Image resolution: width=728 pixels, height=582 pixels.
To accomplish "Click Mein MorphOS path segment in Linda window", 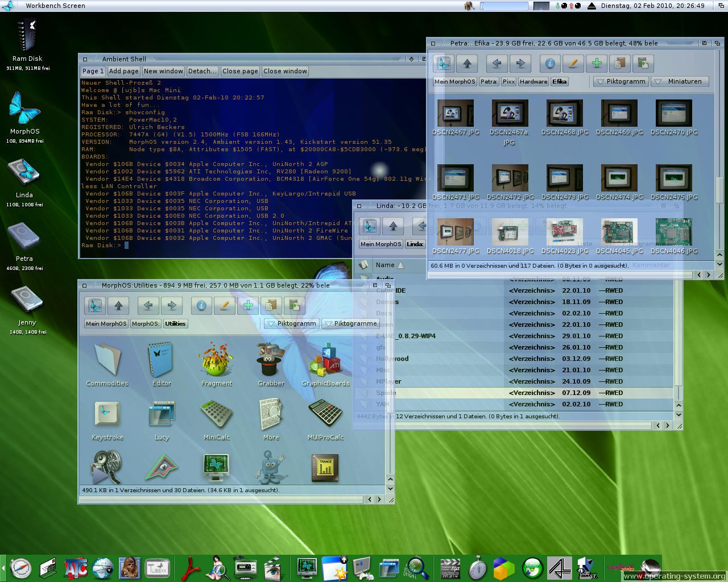I will pos(381,244).
